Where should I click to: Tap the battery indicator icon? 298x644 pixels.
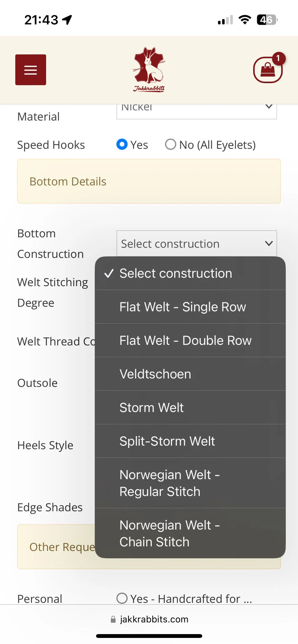[x=267, y=20]
